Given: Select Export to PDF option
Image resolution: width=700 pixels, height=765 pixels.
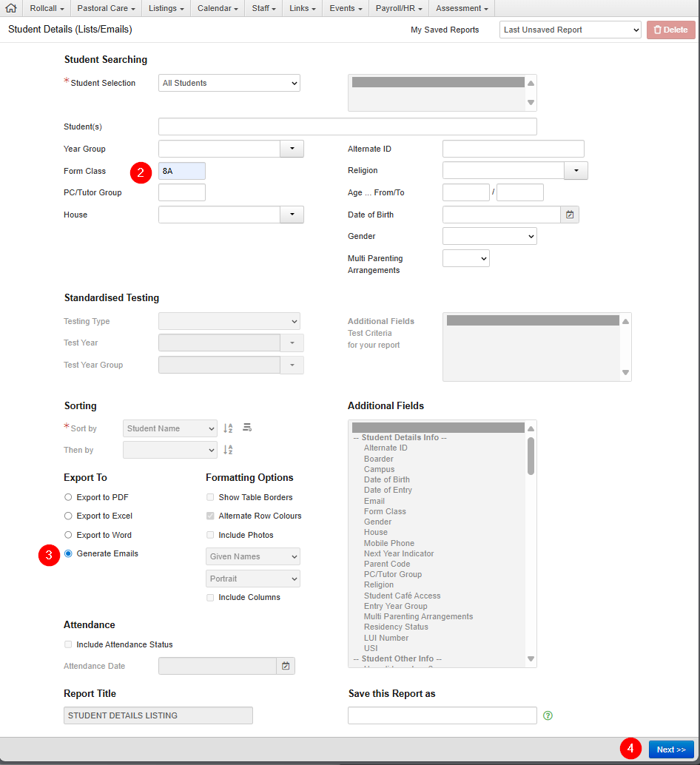Looking at the screenshot, I should [x=68, y=497].
